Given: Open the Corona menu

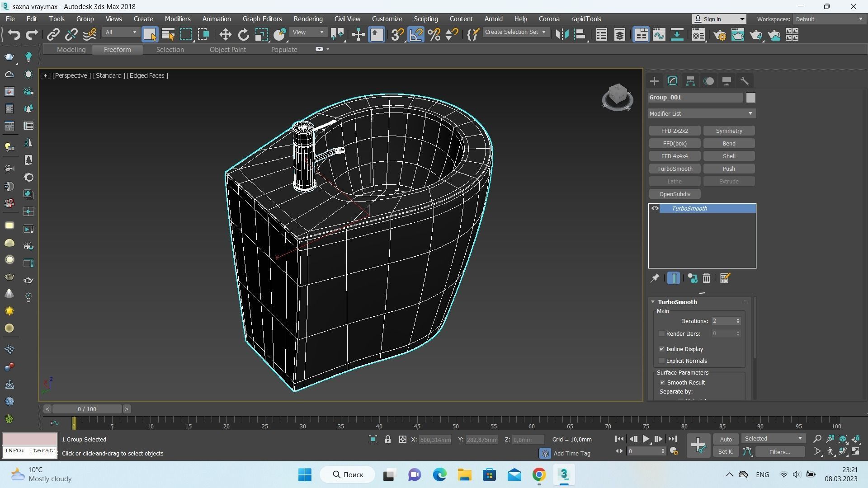Looking at the screenshot, I should [x=549, y=19].
